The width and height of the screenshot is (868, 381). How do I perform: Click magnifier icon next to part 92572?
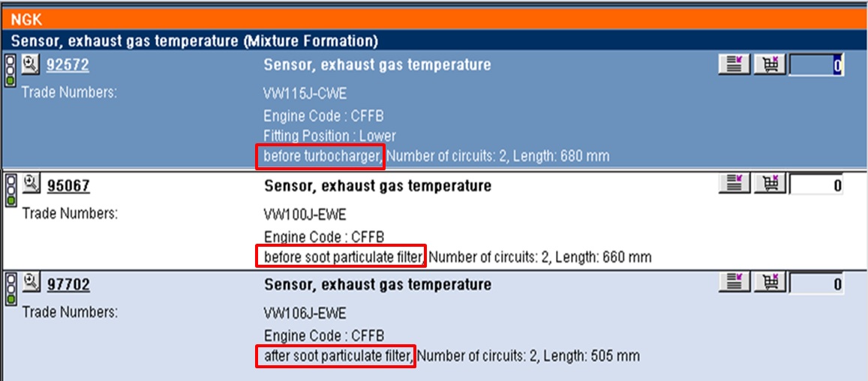[30, 64]
